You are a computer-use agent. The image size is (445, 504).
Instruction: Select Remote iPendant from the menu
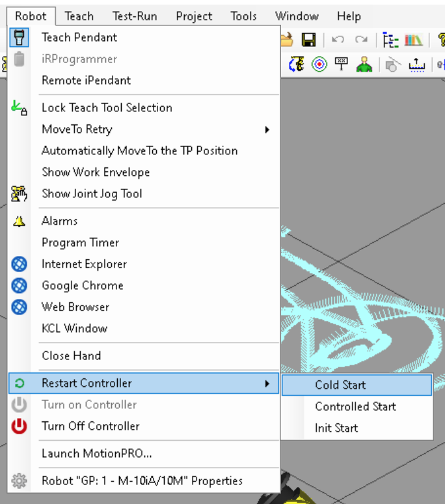click(144, 80)
